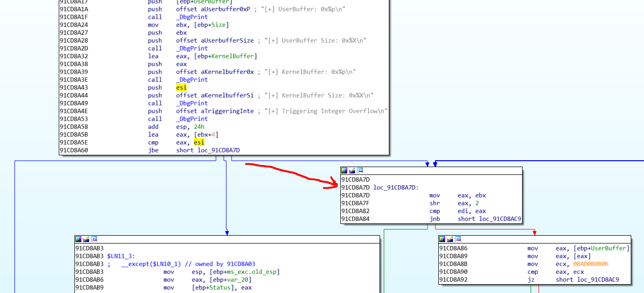Click the color icon on the loc_91CD8A7D node

click(344, 171)
